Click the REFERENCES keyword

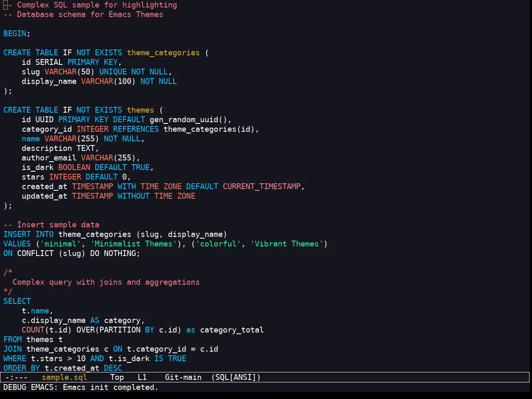point(136,129)
